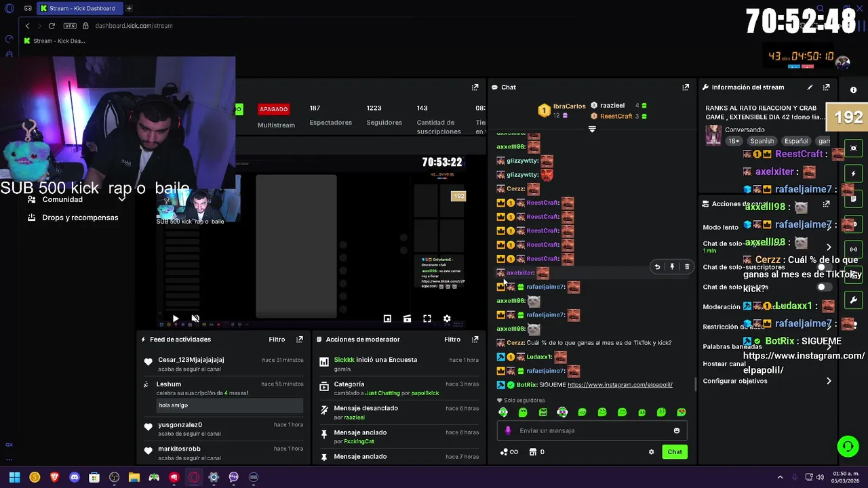Viewport: 868px width, 488px height.
Task: Pop out the Información del stream panel
Action: point(826,87)
